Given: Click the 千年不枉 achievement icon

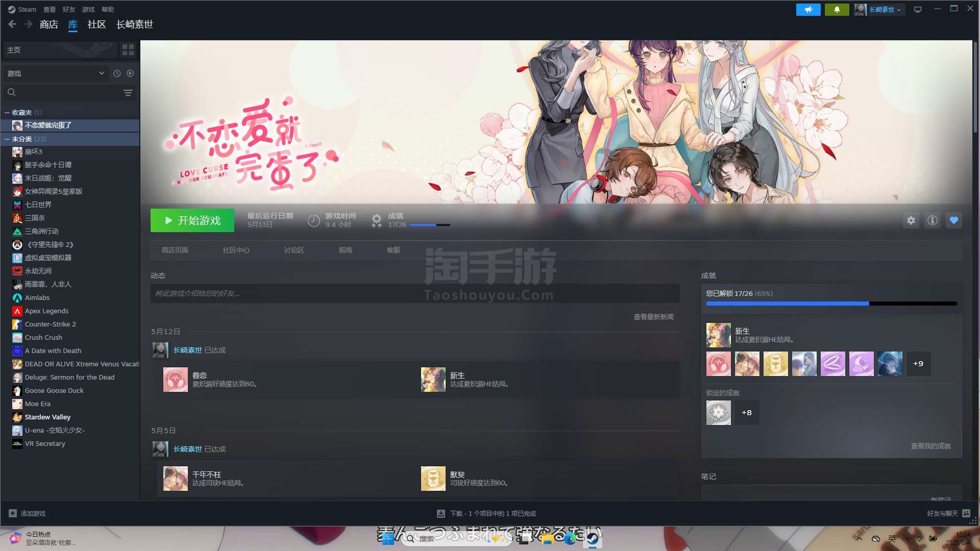Looking at the screenshot, I should tap(176, 479).
